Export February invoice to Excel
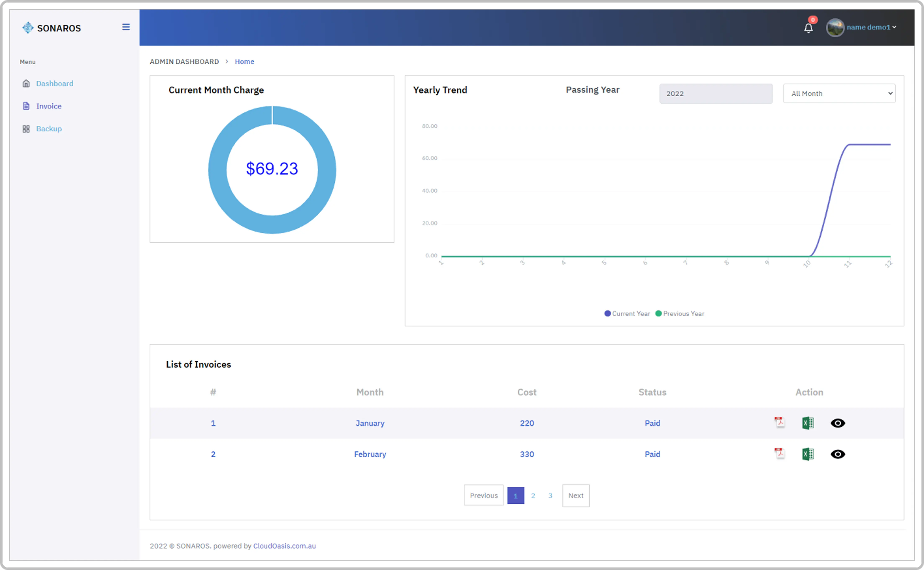 click(x=808, y=454)
